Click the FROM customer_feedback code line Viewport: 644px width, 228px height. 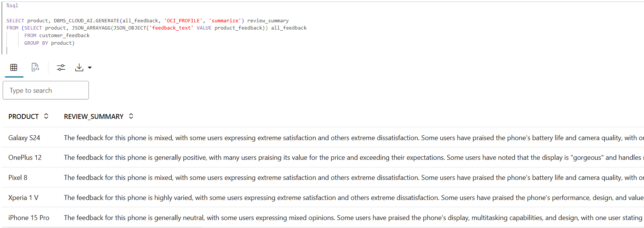coord(57,36)
